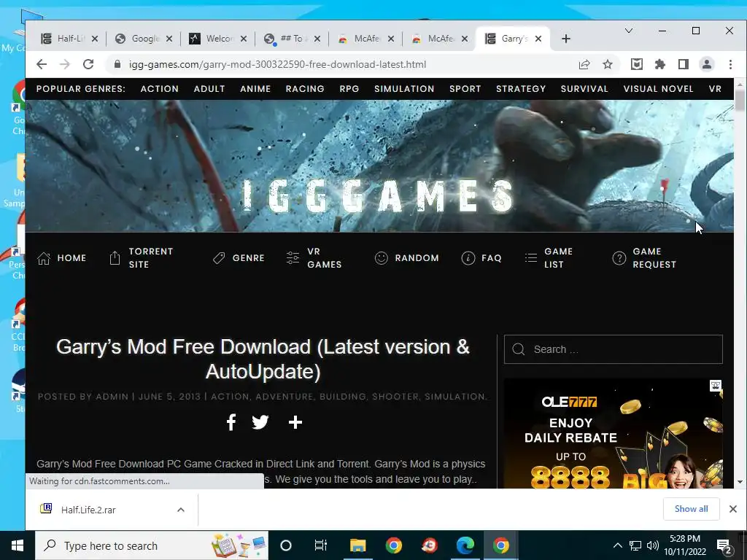Close the Garry's Mod tab
The image size is (747, 560).
pyautogui.click(x=538, y=39)
